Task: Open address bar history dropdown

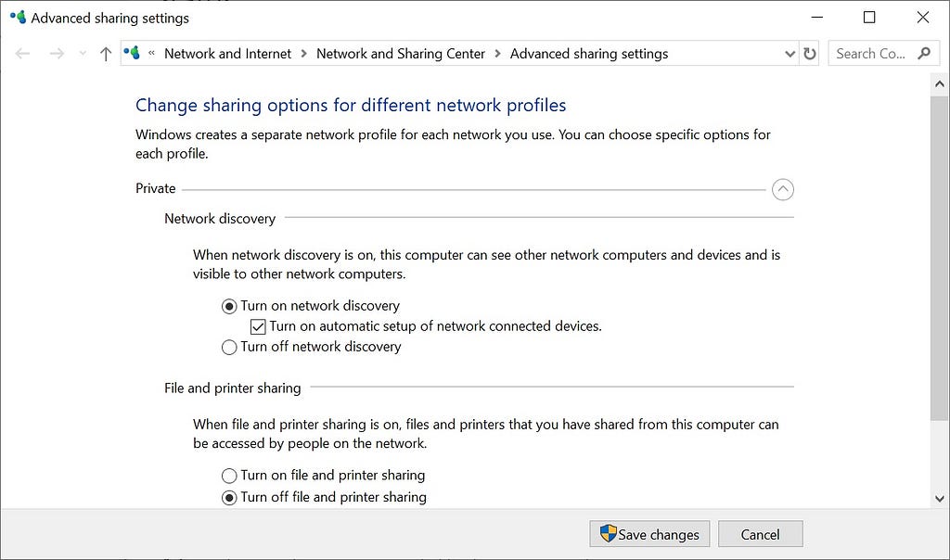Action: pyautogui.click(x=790, y=54)
